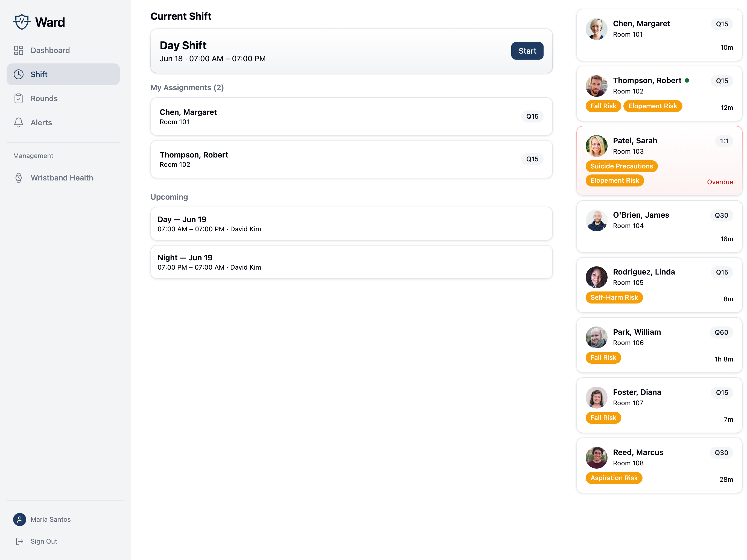Open the Rounds clipboard icon

(19, 98)
